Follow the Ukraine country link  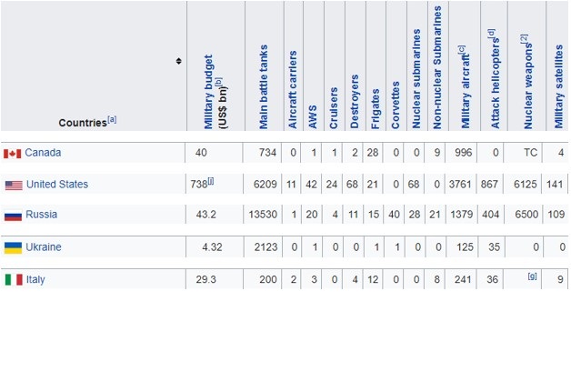[43, 247]
